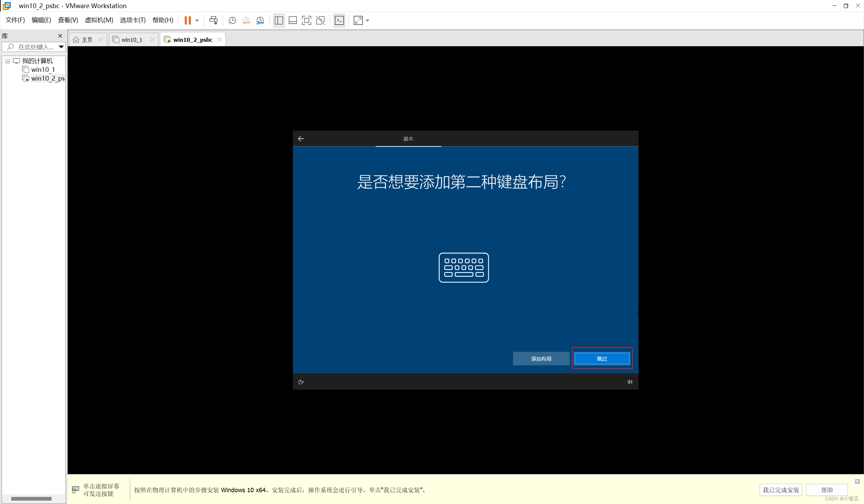
Task: Show or hide the thumbnail bar
Action: (293, 20)
